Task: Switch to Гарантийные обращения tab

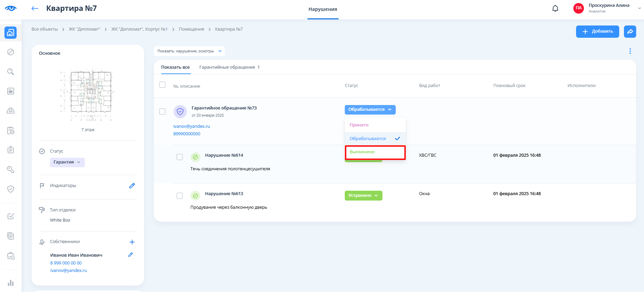Action: coord(229,67)
